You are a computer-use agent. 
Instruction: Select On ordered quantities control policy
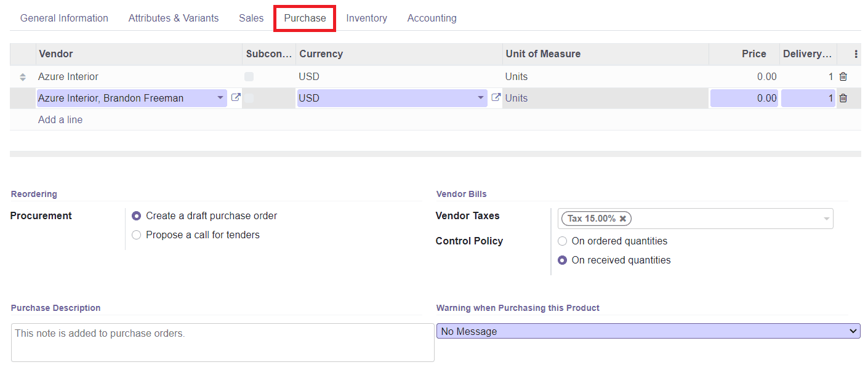[x=562, y=241]
